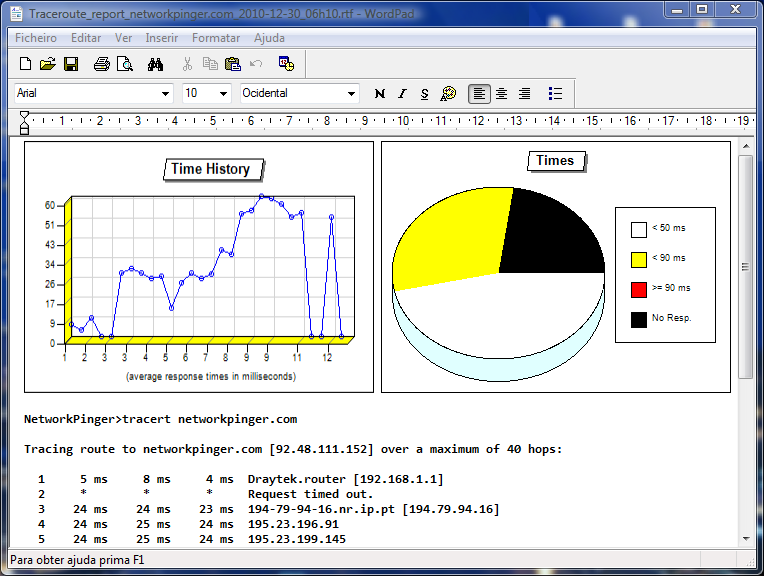
Task: Click the Cut scissors icon
Action: (x=187, y=64)
